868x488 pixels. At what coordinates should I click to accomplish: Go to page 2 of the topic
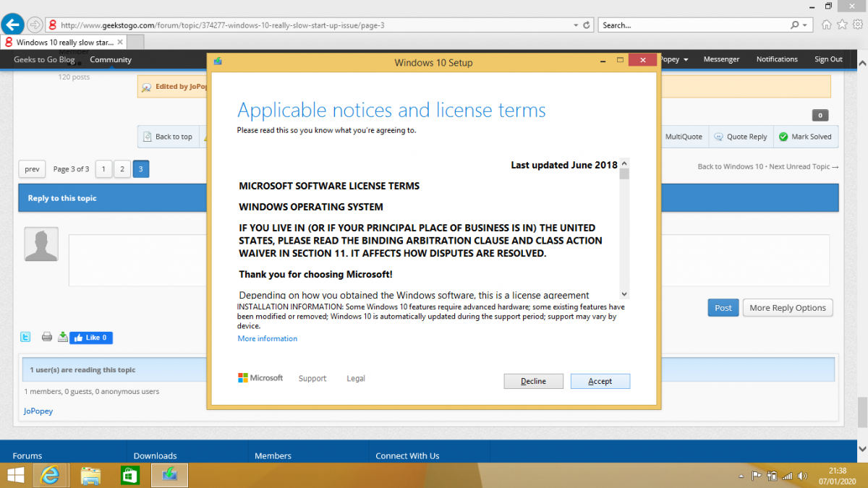click(x=122, y=169)
